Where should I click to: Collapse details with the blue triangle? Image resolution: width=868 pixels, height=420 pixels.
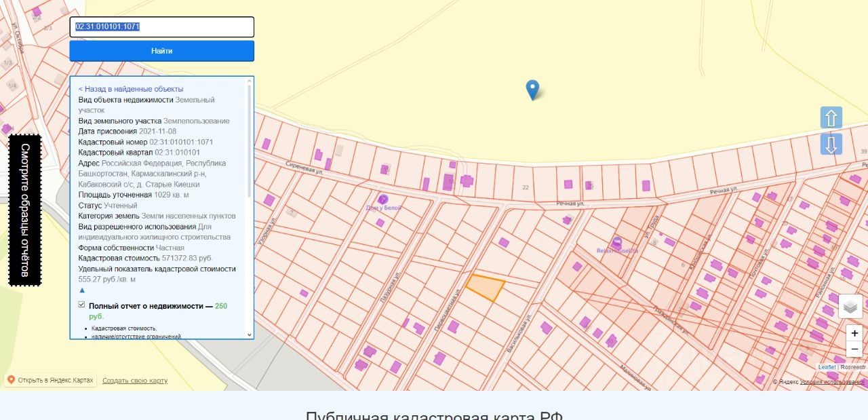click(82, 290)
